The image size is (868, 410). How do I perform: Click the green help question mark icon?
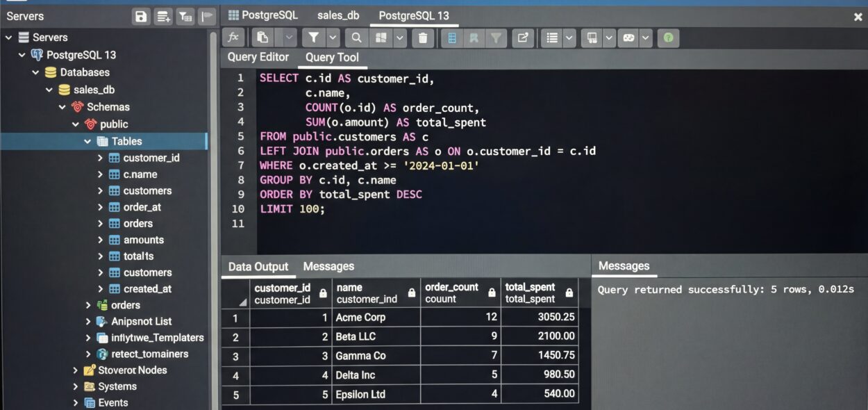[668, 38]
